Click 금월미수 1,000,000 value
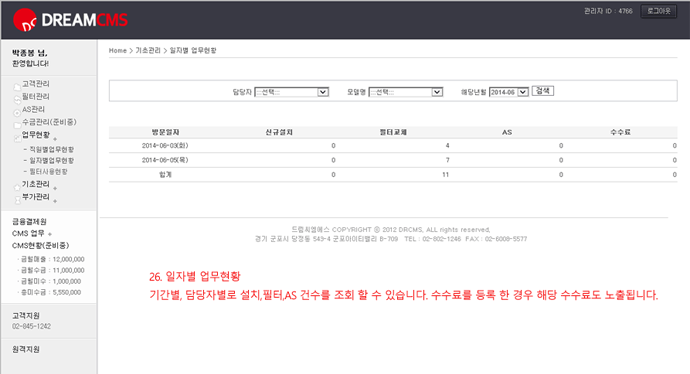Viewport: 690px width, 374px height. tap(67, 281)
